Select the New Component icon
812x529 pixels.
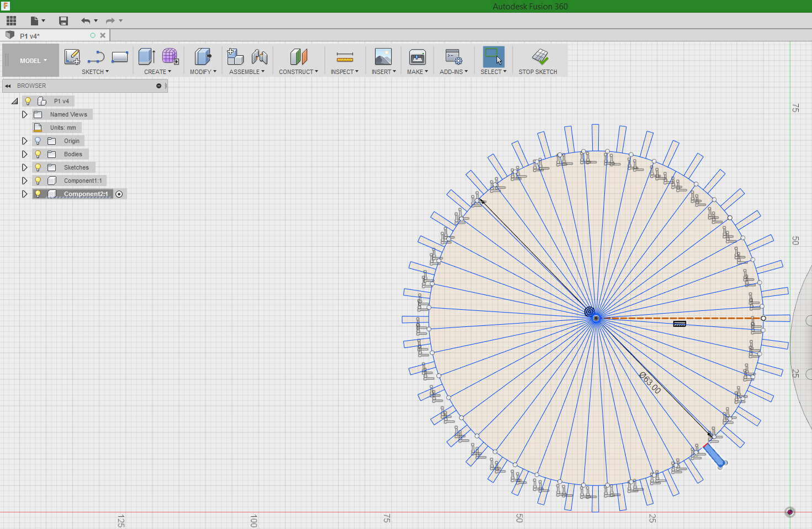(x=235, y=56)
